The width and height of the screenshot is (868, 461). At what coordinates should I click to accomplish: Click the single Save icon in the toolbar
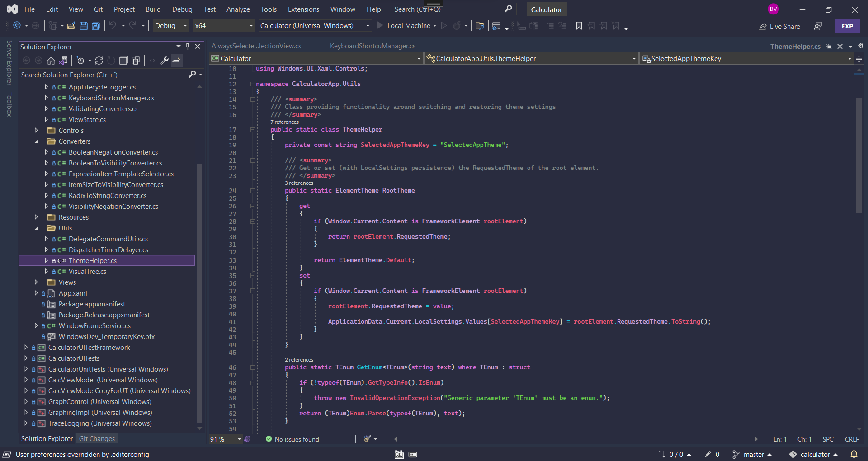84,26
